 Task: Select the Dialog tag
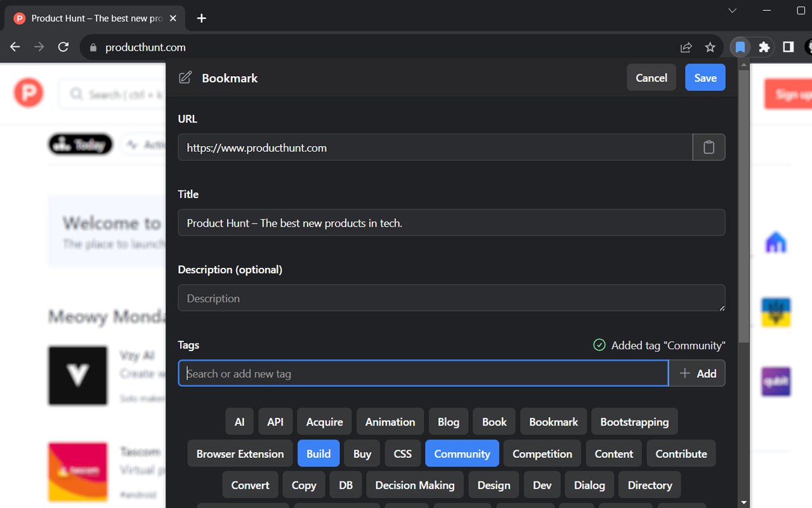click(x=589, y=485)
